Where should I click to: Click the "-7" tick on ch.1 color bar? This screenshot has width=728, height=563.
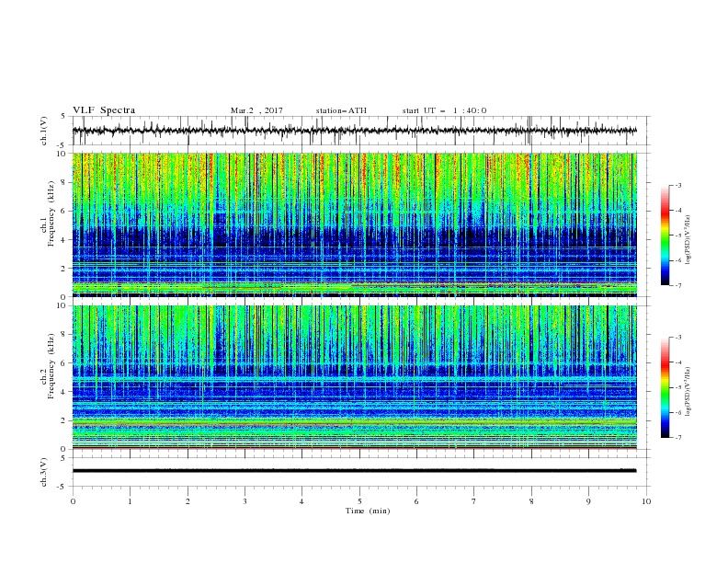click(678, 286)
